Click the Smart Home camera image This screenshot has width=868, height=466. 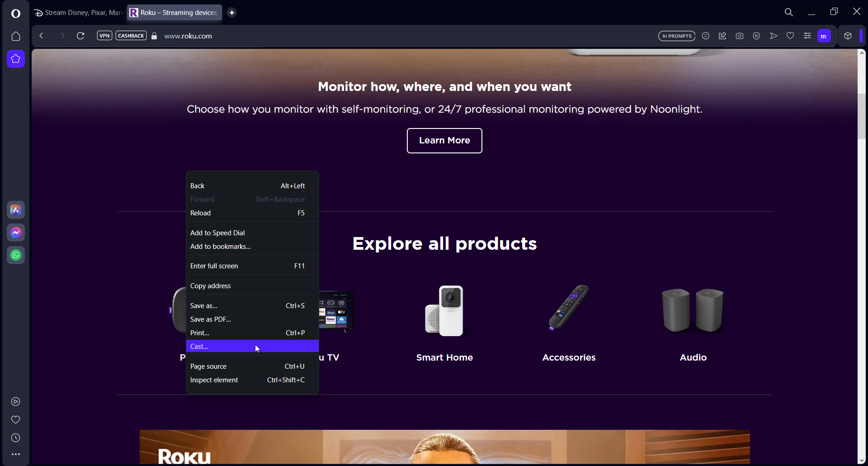click(x=444, y=311)
